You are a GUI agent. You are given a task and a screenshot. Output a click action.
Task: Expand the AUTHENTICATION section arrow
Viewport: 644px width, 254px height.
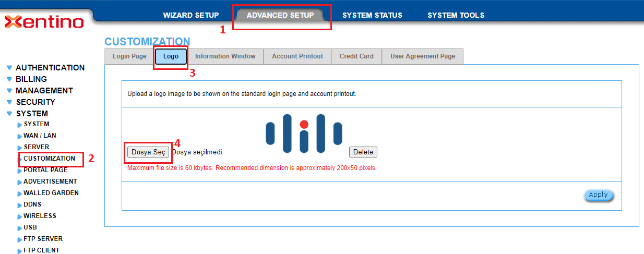click(x=9, y=68)
